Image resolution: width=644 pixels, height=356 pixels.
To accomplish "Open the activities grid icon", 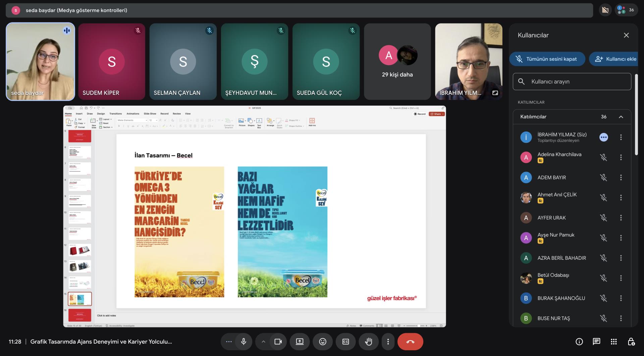I will coord(613,342).
